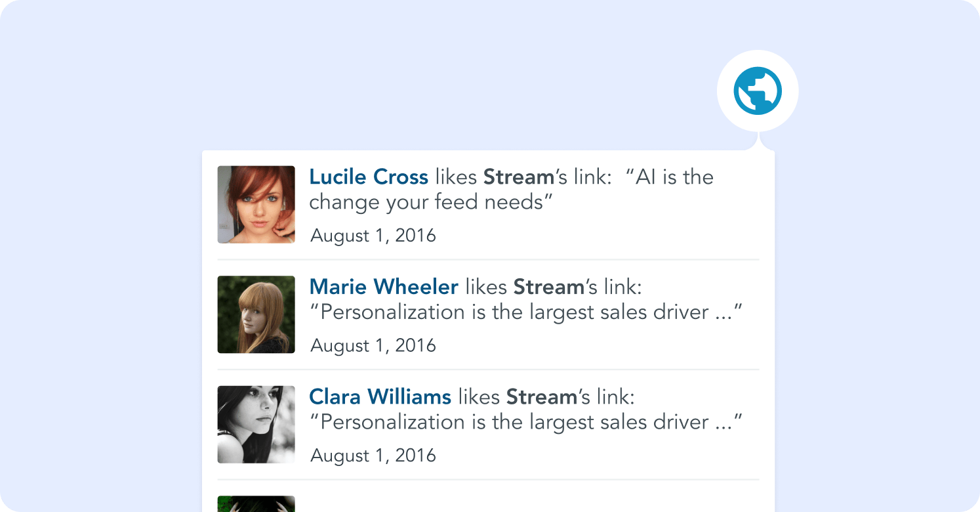
Task: Click the partially visible avatar at the bottom
Action: pos(256,504)
